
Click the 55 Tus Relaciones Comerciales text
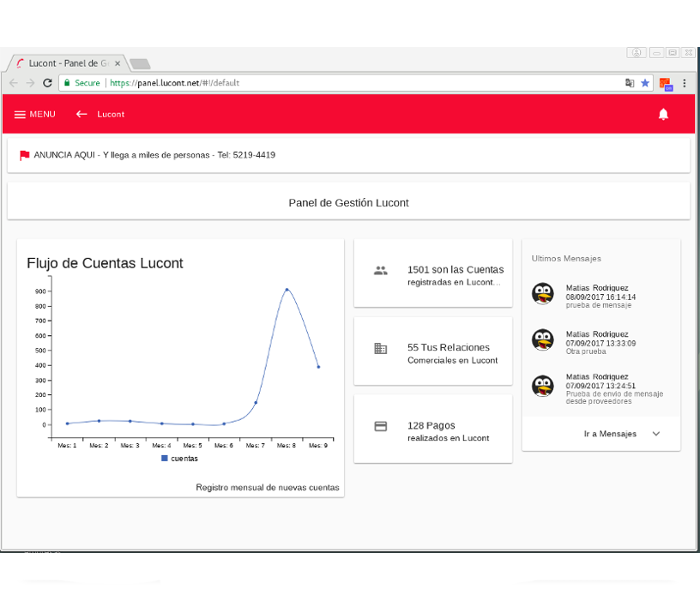(x=452, y=354)
